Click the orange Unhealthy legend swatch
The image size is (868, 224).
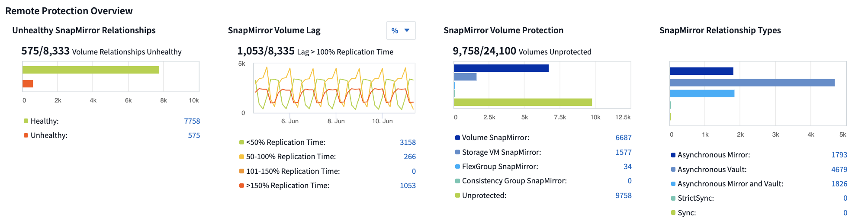tap(26, 135)
